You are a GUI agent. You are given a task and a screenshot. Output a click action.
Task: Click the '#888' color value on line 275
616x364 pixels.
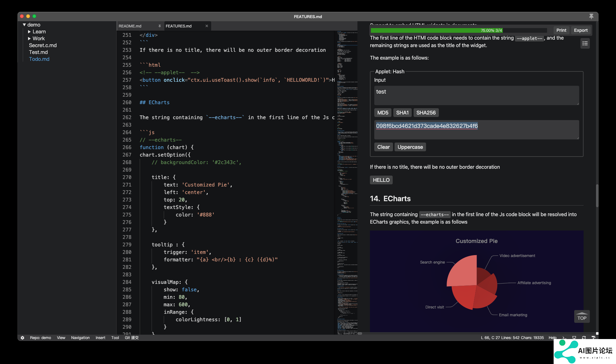click(206, 215)
